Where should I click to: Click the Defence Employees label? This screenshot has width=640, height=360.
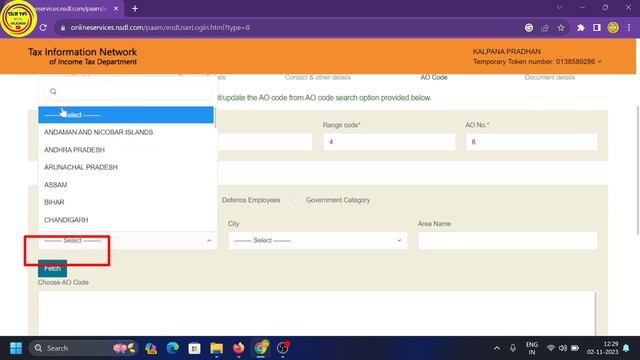(x=251, y=200)
